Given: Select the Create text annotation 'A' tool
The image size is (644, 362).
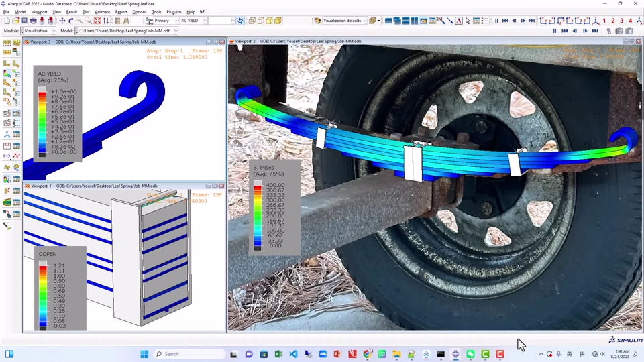Looking at the screenshot, I should tap(459, 21).
